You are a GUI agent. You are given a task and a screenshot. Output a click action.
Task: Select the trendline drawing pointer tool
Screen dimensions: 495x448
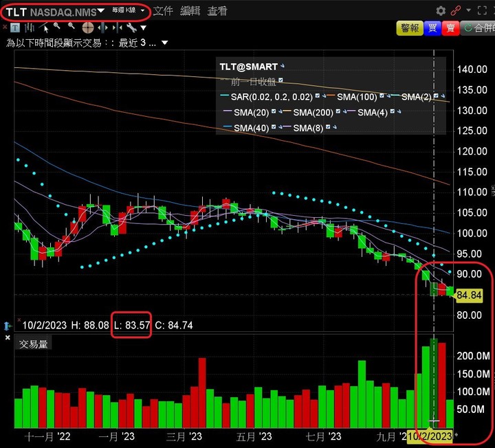pyautogui.click(x=44, y=27)
